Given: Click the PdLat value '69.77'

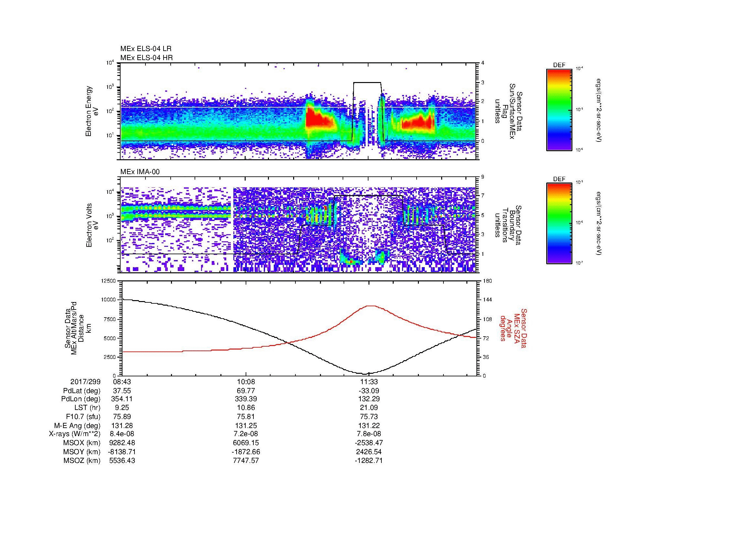Looking at the screenshot, I should [x=246, y=391].
